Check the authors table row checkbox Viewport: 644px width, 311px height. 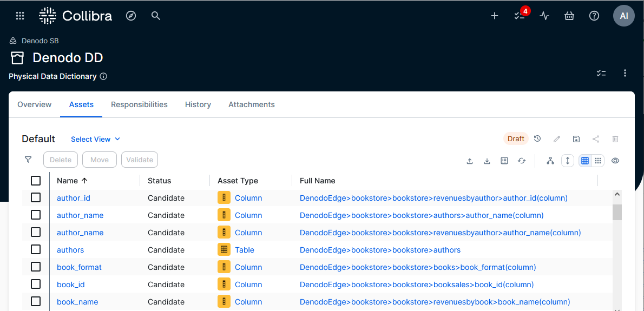(36, 249)
